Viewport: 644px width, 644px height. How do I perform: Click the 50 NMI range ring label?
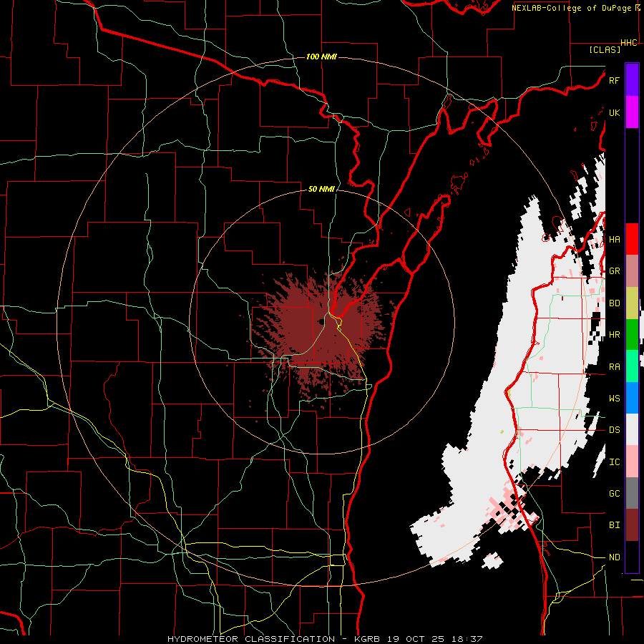(321, 189)
